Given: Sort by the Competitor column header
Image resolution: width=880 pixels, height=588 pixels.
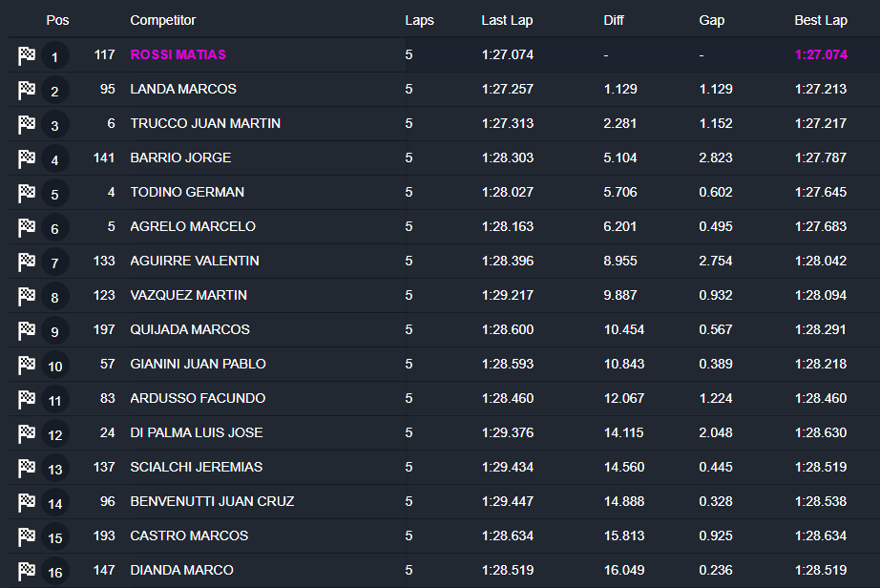Looking at the screenshot, I should tap(162, 20).
